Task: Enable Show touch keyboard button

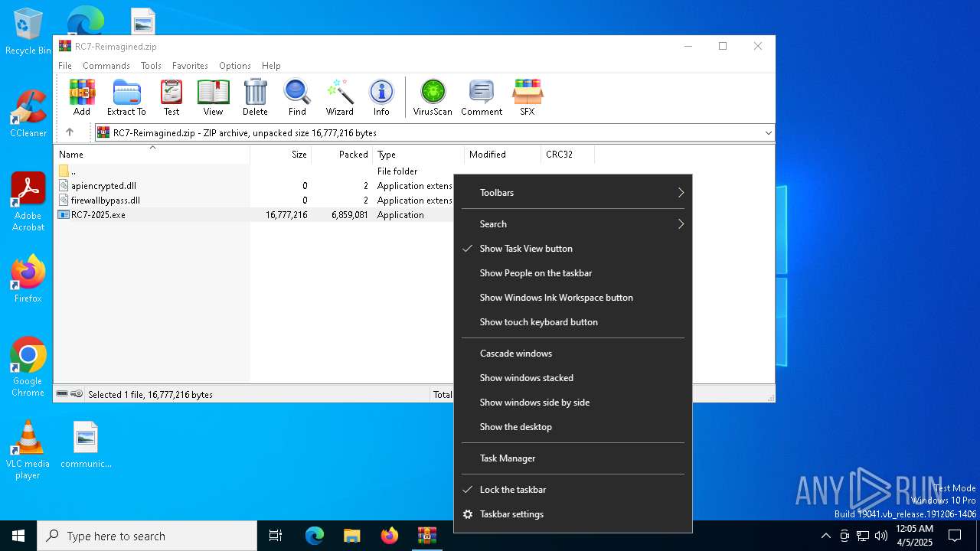Action: point(573,322)
